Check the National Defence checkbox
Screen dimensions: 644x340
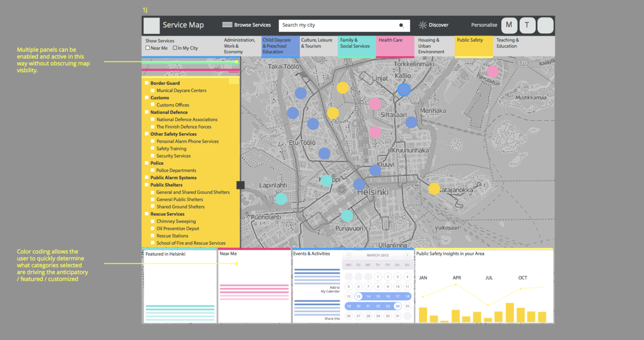coord(147,112)
